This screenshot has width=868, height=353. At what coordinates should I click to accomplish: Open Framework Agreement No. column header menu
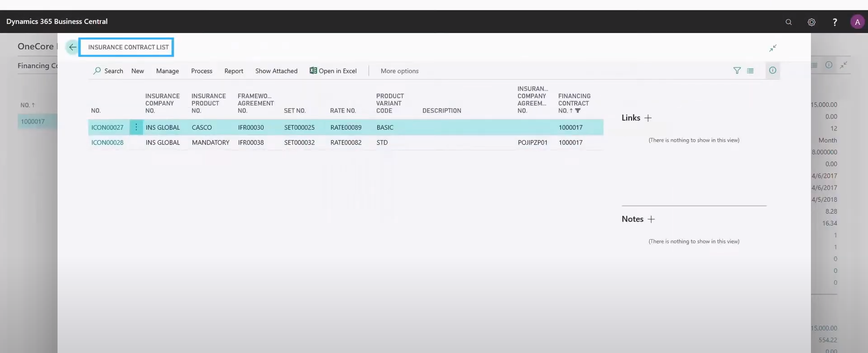256,103
